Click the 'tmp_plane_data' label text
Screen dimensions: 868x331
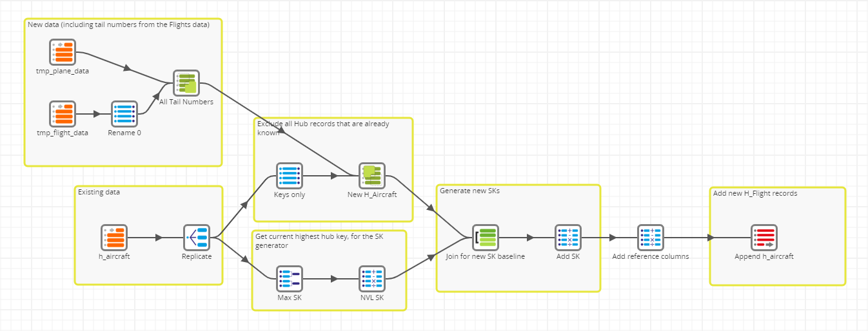[x=63, y=71]
